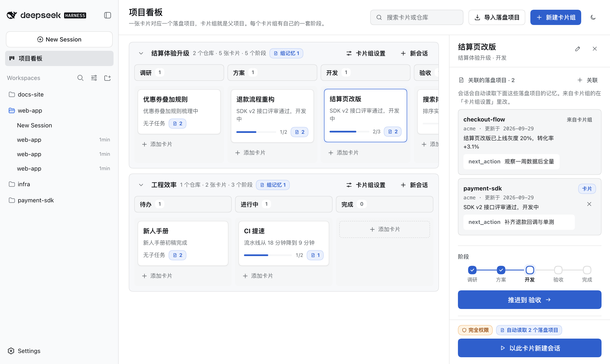This screenshot has height=364, width=610.
Task: Open 卡片组设置 for 结算体验升级
Action: (366, 53)
